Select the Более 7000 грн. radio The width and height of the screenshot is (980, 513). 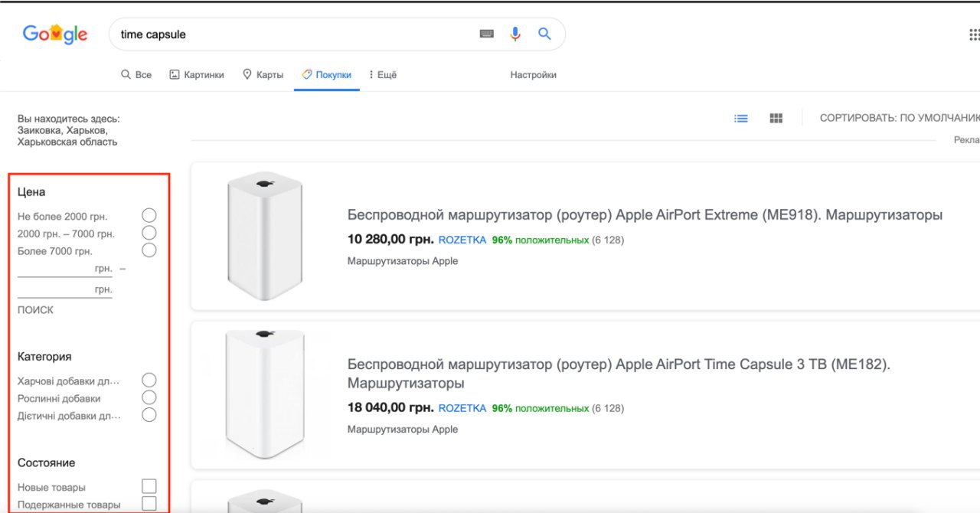pos(149,250)
